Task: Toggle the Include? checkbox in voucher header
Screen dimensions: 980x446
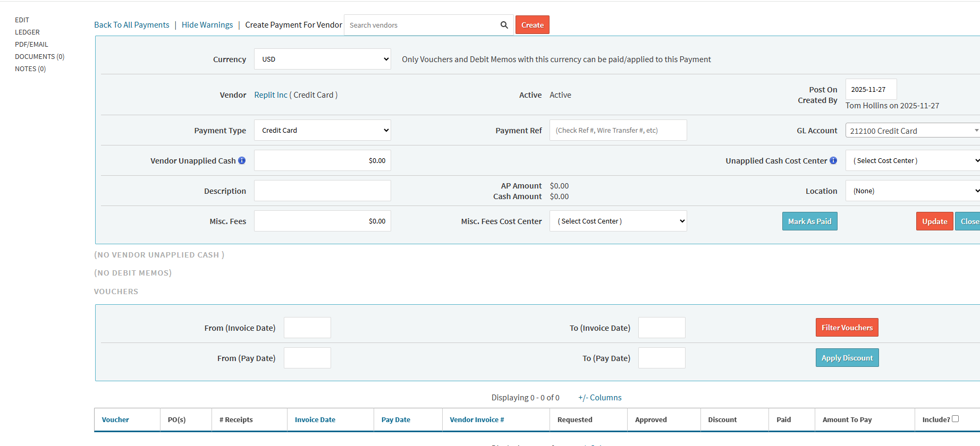Action: (955, 419)
